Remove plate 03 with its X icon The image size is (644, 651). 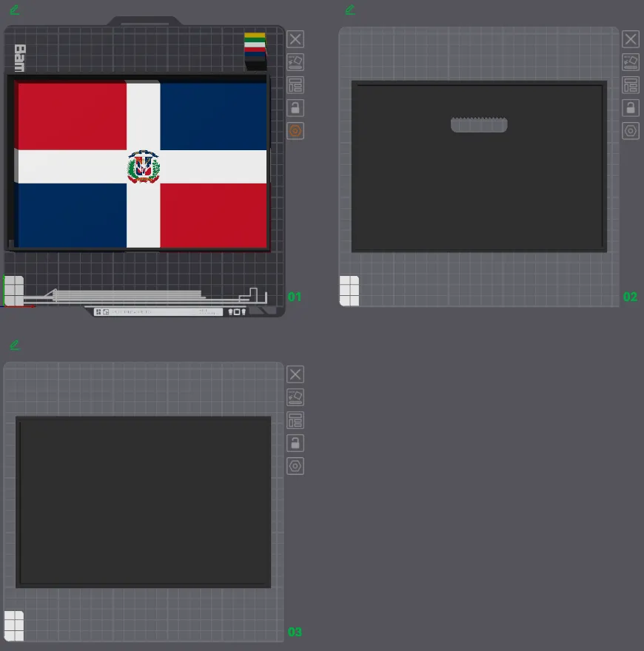[295, 374]
